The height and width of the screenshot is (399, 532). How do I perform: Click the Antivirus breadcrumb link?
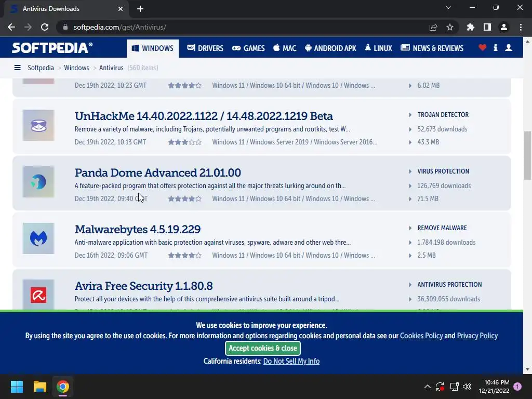tap(111, 68)
